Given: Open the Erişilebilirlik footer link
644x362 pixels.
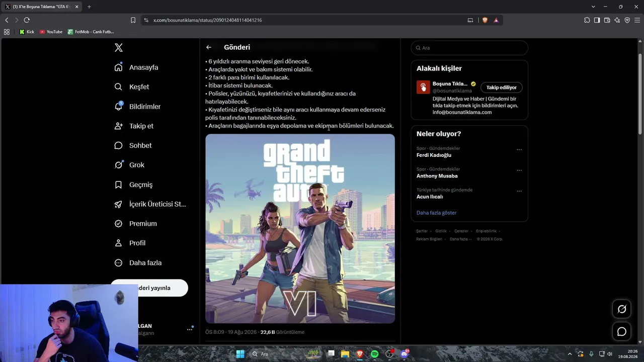Looking at the screenshot, I should (486, 231).
